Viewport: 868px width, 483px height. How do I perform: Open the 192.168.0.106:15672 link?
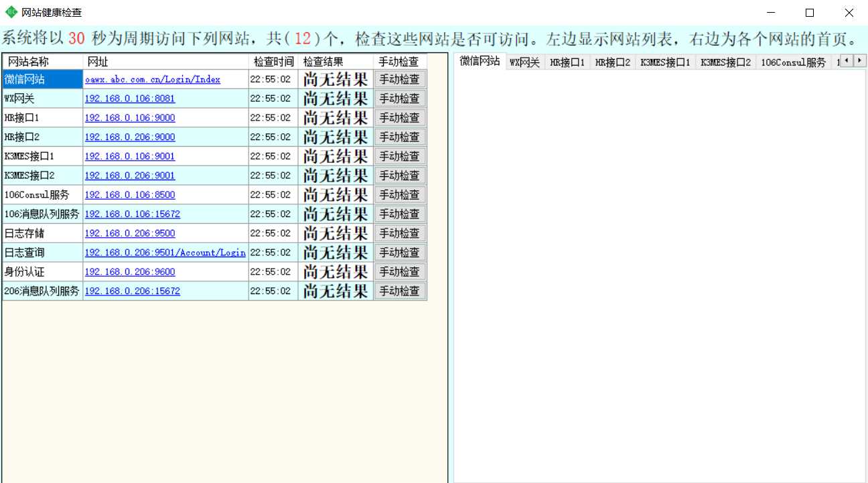[133, 214]
